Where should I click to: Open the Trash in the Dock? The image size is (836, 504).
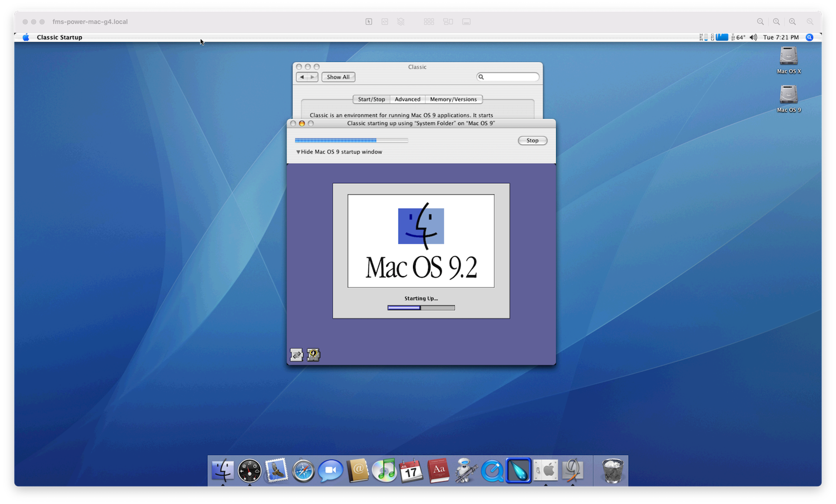click(x=613, y=471)
